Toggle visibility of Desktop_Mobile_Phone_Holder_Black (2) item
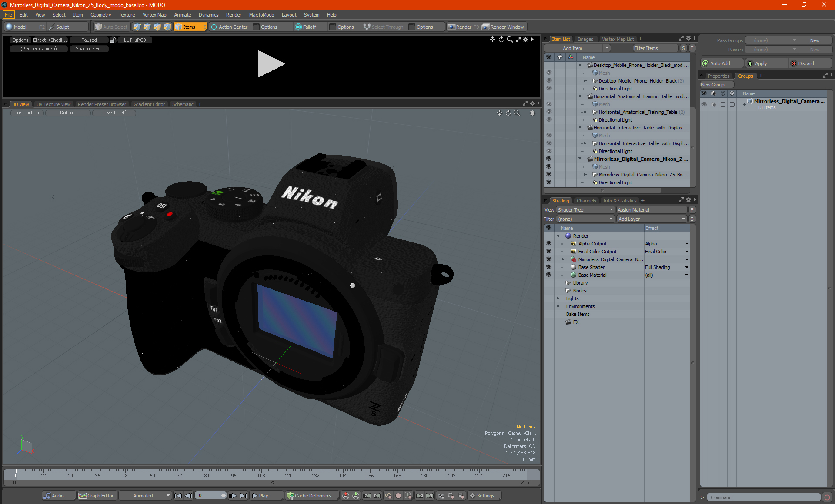Screen dimensions: 835x504 point(548,81)
